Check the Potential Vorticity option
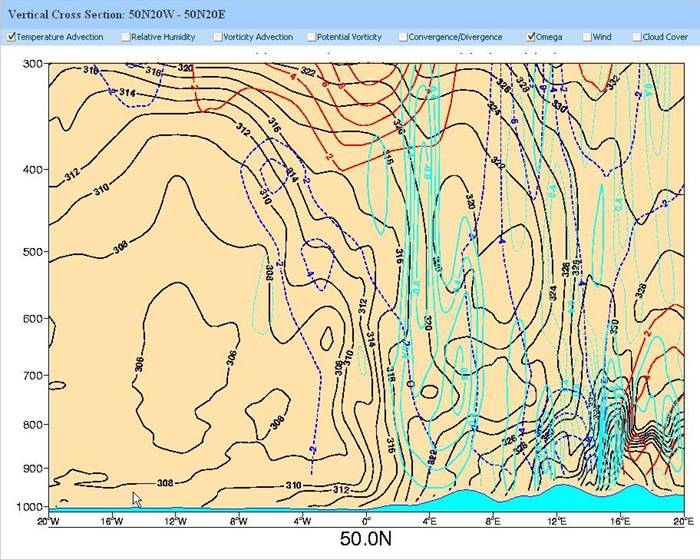The height and width of the screenshot is (560, 700). [311, 37]
